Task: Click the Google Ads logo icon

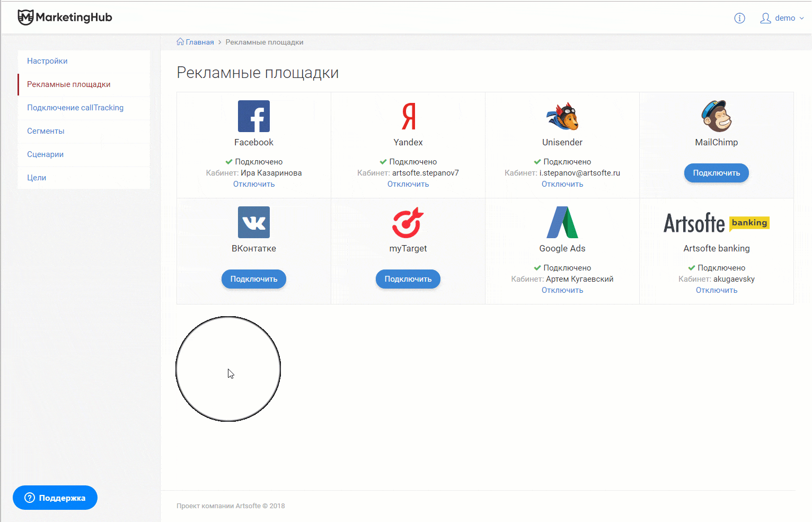Action: (x=562, y=222)
